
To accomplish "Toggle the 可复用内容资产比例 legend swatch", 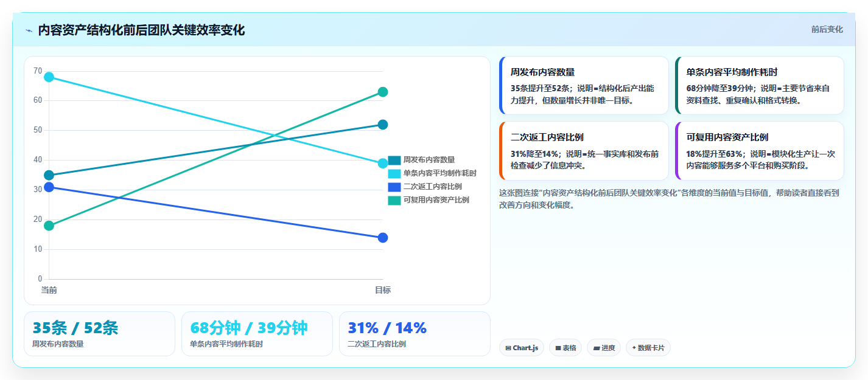I will 394,200.
